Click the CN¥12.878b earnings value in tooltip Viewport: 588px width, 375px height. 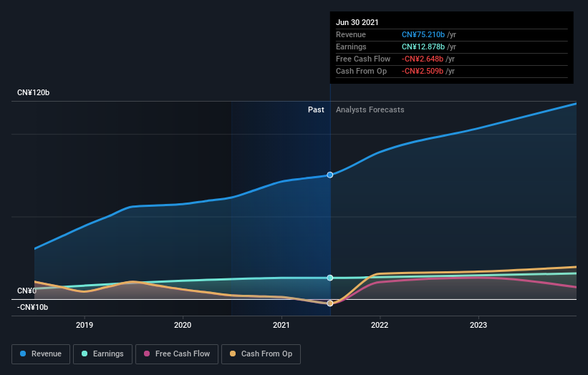pos(423,47)
